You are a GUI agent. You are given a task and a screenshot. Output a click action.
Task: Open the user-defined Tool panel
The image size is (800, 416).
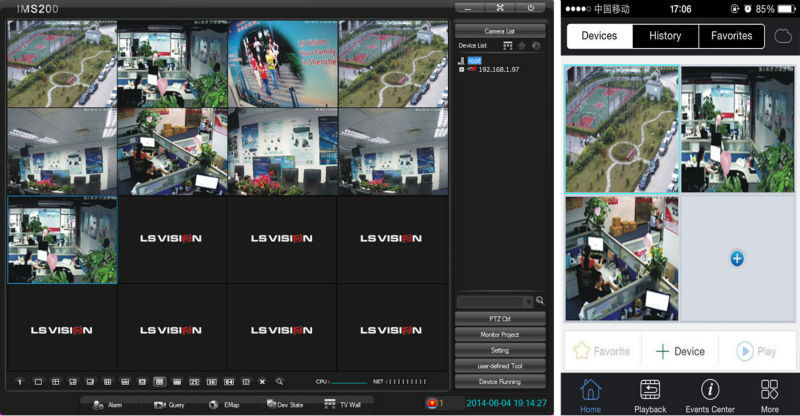click(x=500, y=365)
